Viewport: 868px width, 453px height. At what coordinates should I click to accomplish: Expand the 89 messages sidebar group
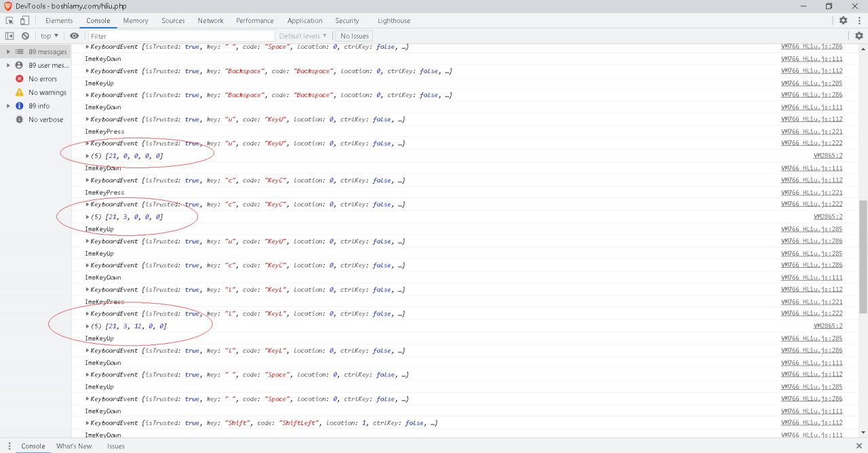pos(8,52)
